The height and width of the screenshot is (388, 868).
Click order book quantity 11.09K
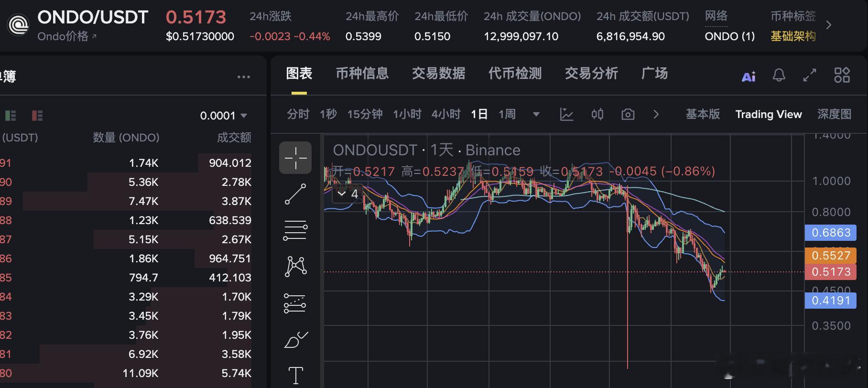pos(141,373)
